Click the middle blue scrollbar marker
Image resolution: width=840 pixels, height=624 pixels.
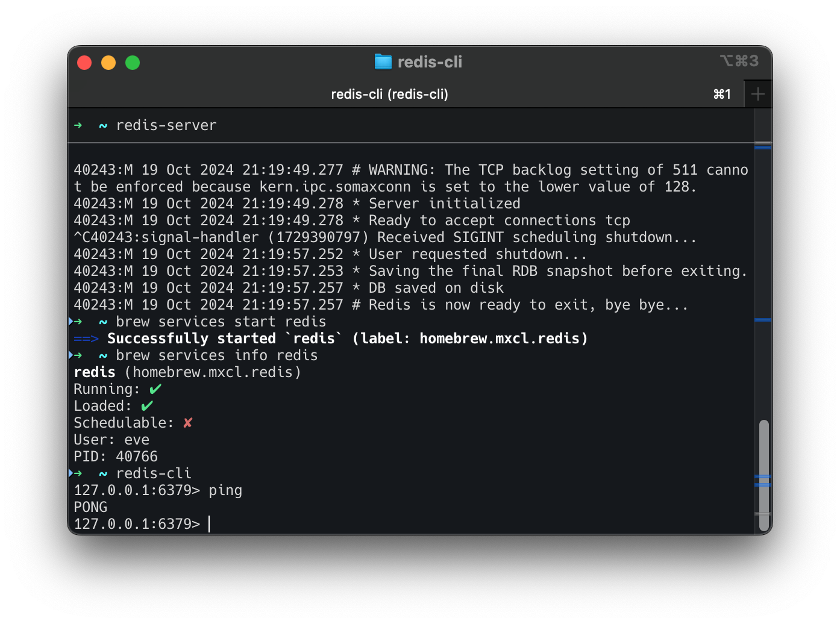tap(763, 320)
